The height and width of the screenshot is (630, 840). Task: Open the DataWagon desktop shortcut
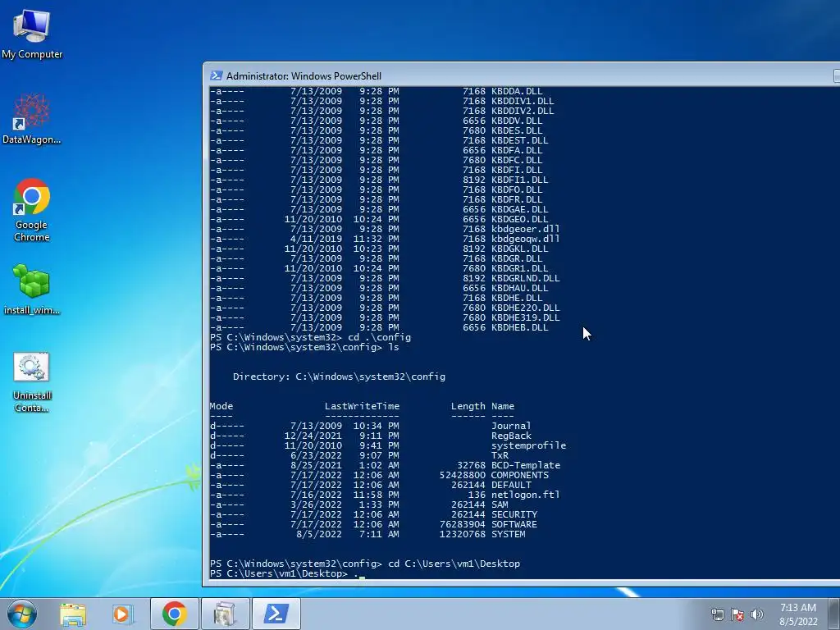pyautogui.click(x=32, y=119)
